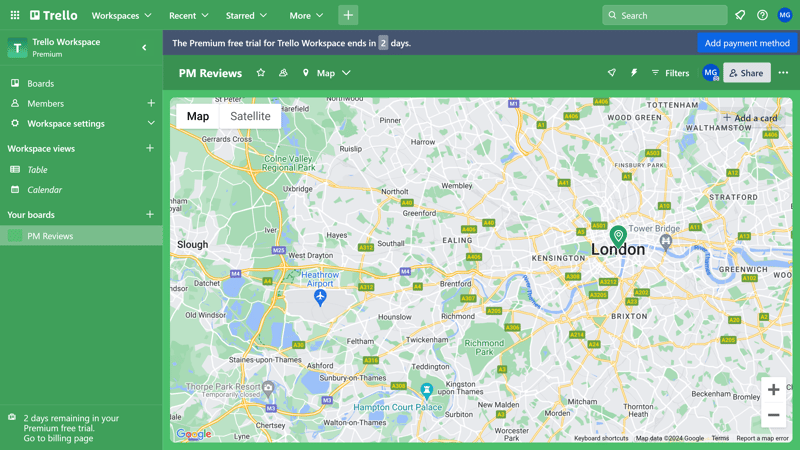Screen dimensions: 800x450
Task: Open the Recent dropdown
Action: pos(188,15)
